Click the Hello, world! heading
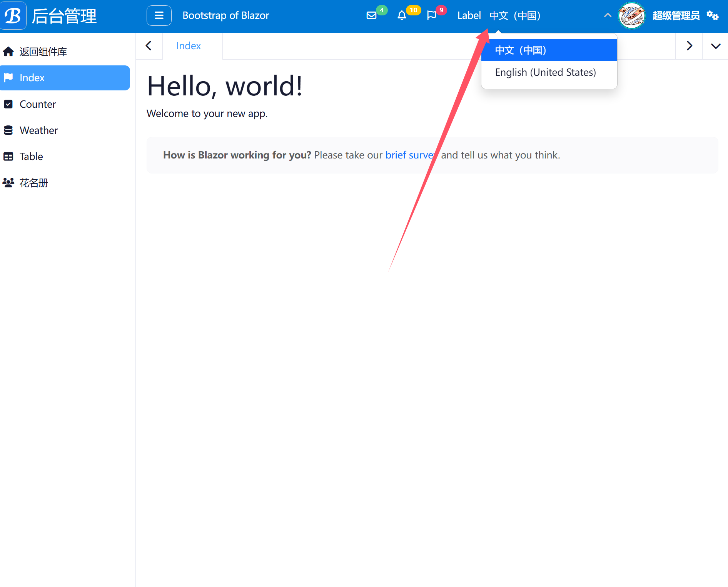The image size is (728, 587). 225,86
